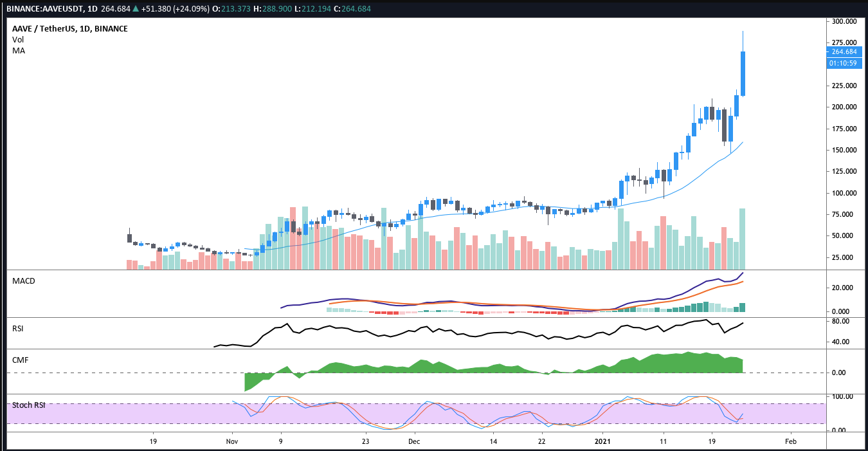
Task: Click the RSI pane label
Action: 18,328
